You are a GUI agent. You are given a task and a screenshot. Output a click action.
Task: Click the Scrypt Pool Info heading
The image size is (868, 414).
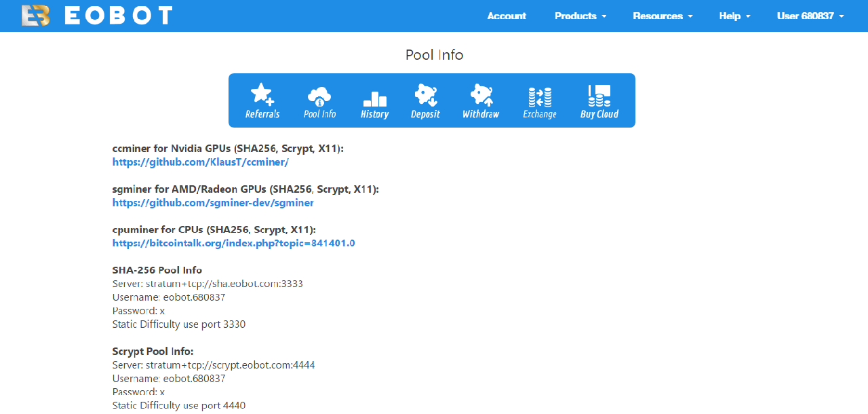point(153,352)
